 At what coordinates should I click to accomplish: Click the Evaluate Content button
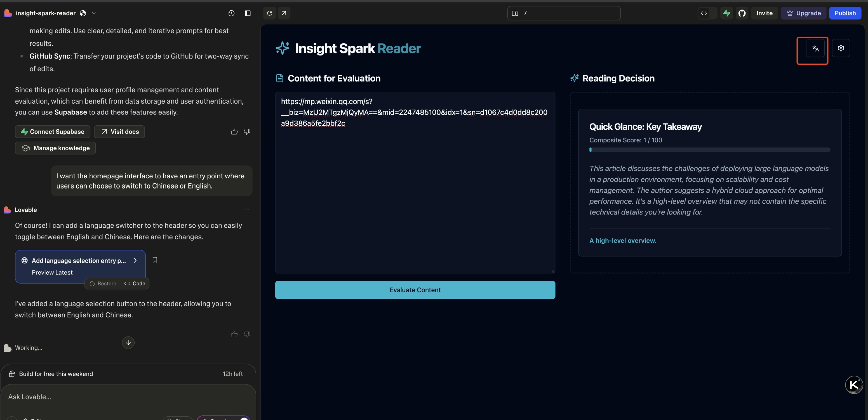(x=415, y=290)
